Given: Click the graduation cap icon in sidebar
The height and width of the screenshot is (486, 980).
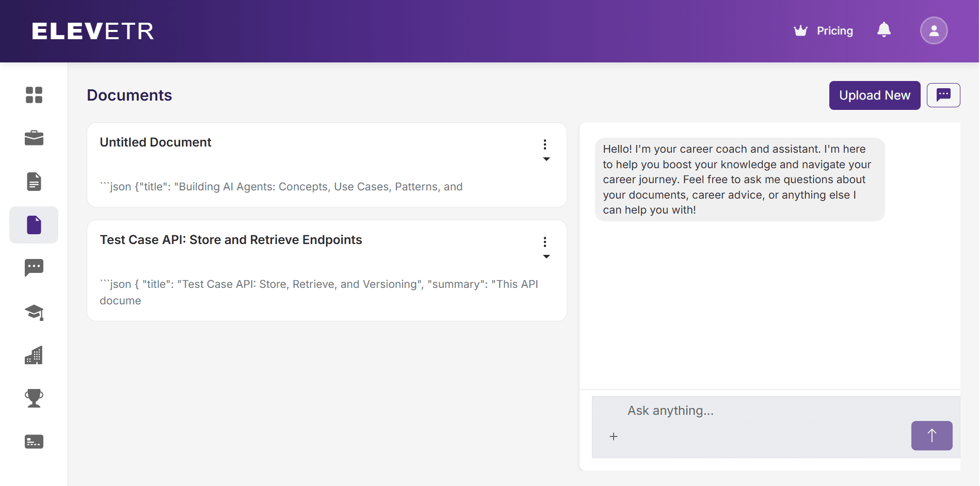Looking at the screenshot, I should (34, 312).
